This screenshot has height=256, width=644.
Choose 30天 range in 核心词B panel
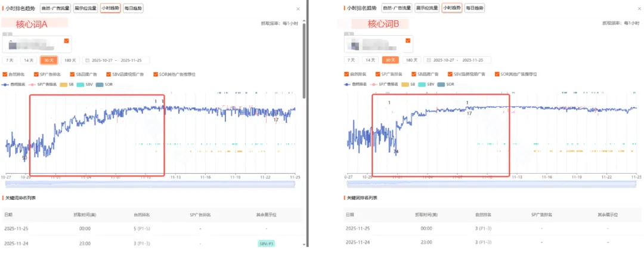391,60
